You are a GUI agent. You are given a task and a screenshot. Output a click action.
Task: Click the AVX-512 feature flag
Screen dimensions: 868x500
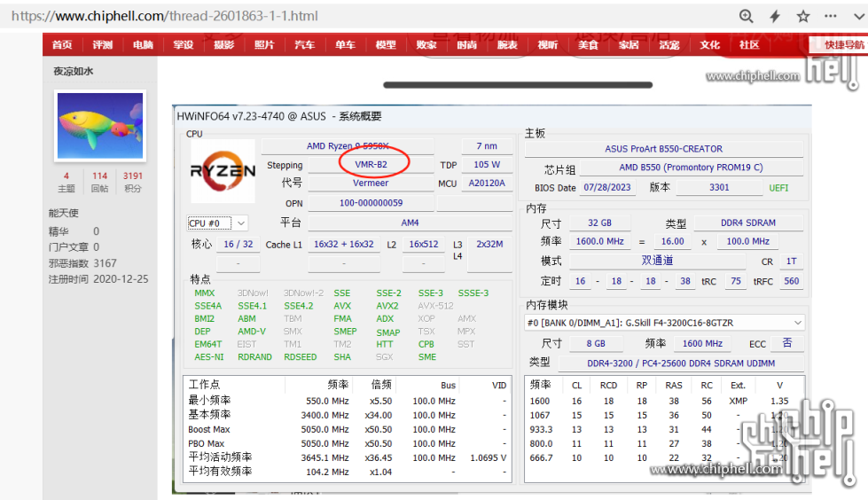pos(435,306)
